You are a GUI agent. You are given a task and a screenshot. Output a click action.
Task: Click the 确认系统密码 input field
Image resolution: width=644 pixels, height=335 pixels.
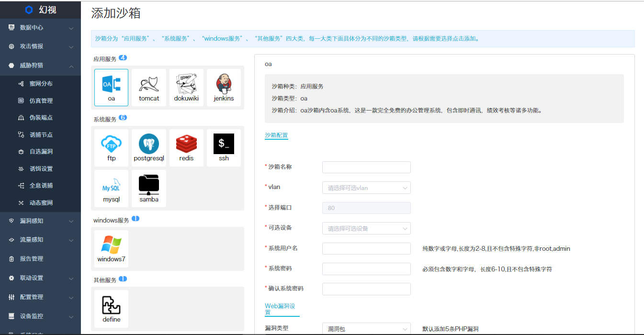[x=366, y=289]
